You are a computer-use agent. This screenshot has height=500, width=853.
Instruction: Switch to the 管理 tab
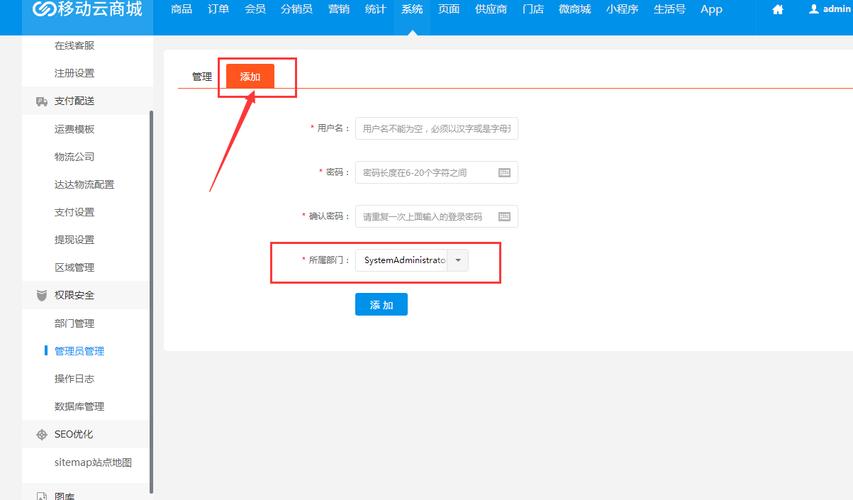pos(202,77)
